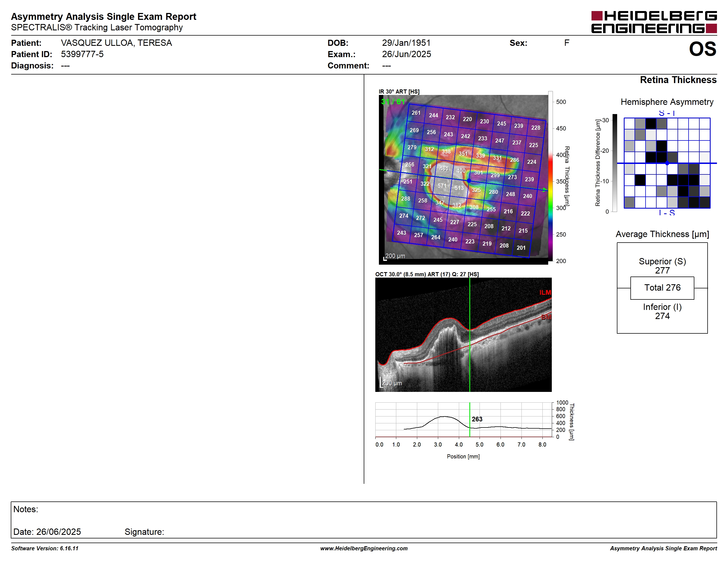Click the Signature field
The height and width of the screenshot is (563, 728).
[x=144, y=532]
